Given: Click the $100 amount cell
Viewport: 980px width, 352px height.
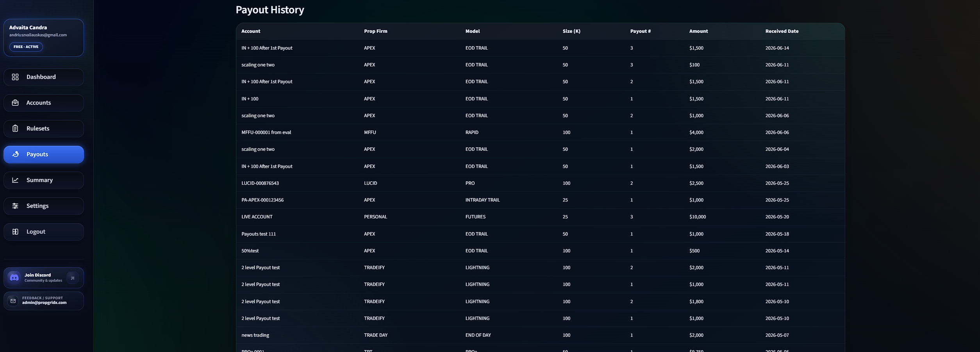Looking at the screenshot, I should (694, 65).
